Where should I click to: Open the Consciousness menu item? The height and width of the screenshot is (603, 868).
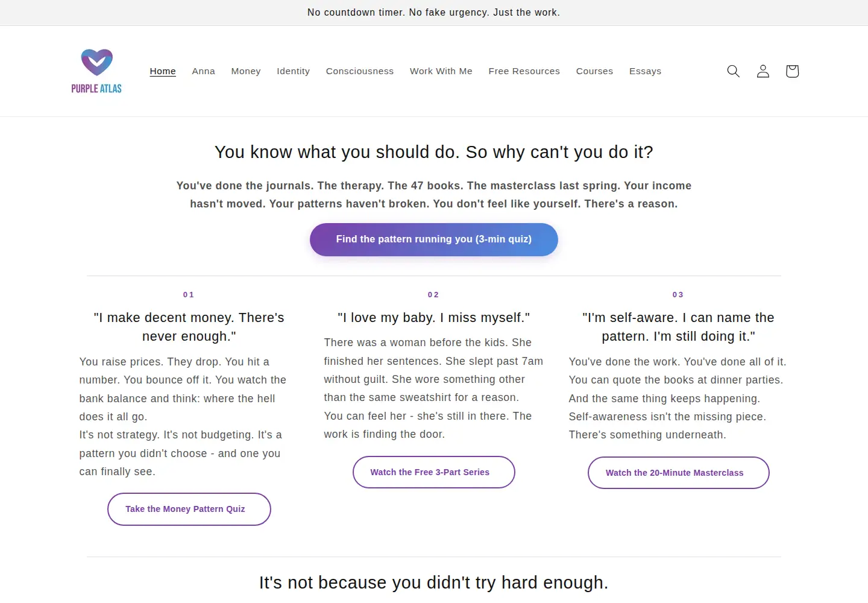(x=360, y=71)
